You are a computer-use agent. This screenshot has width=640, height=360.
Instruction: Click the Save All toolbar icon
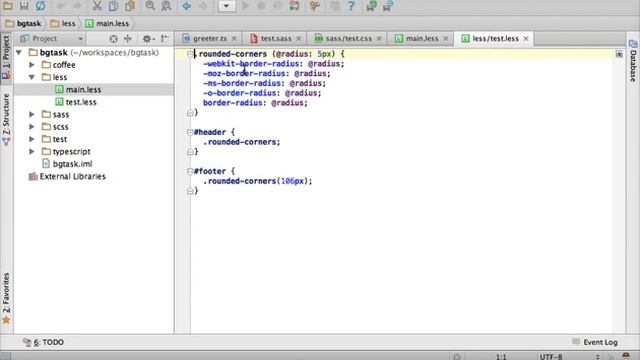(24, 6)
